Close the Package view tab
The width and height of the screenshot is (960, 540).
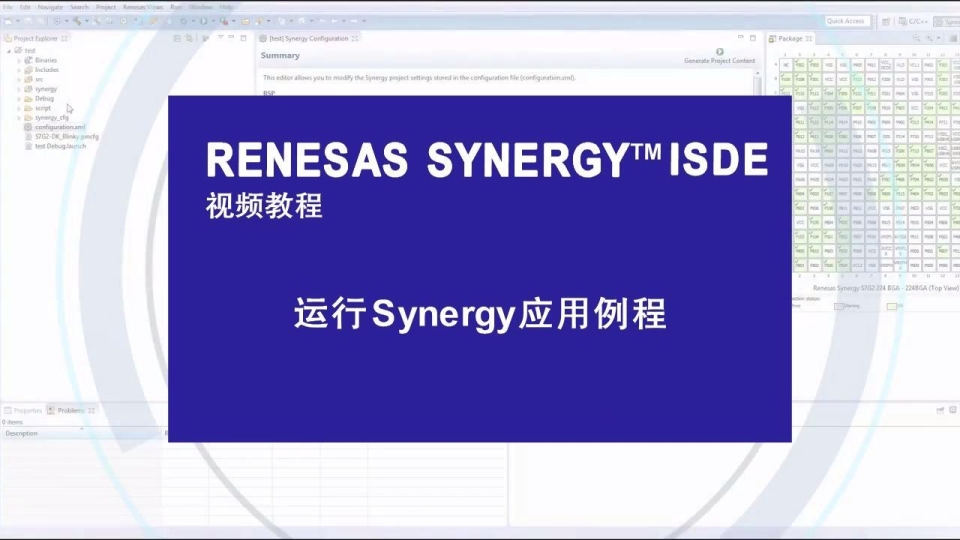(809, 39)
